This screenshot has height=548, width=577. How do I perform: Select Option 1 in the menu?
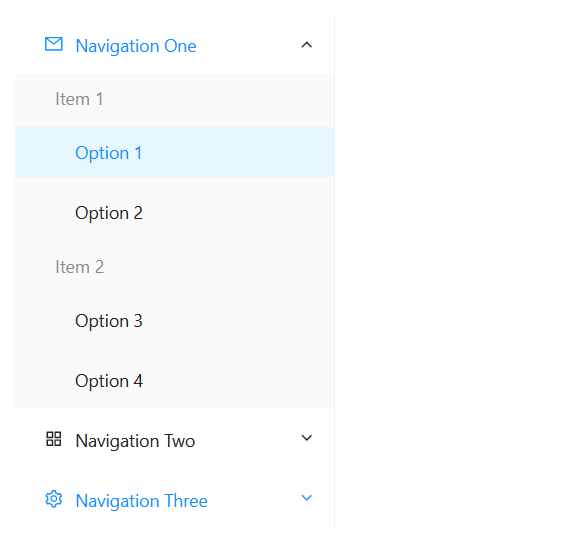click(109, 153)
